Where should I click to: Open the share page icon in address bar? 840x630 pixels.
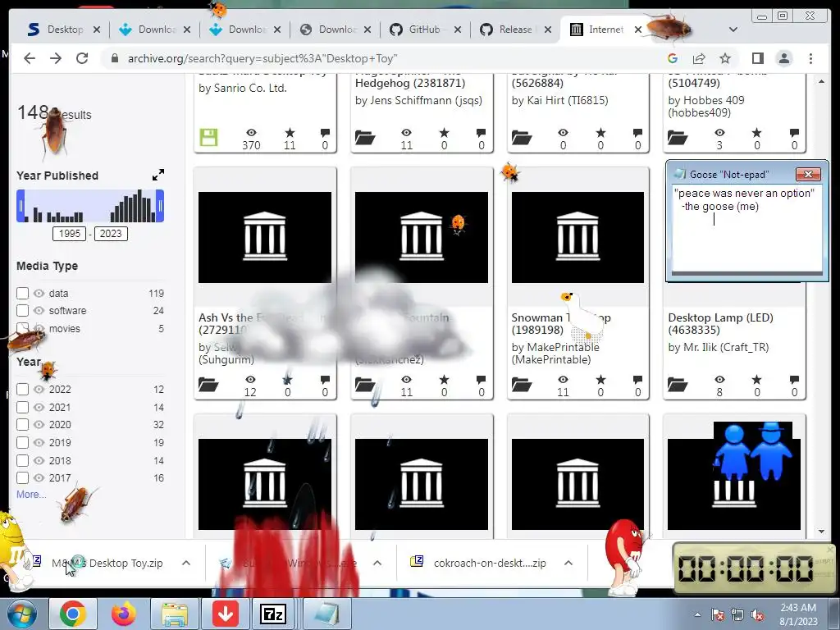point(699,58)
